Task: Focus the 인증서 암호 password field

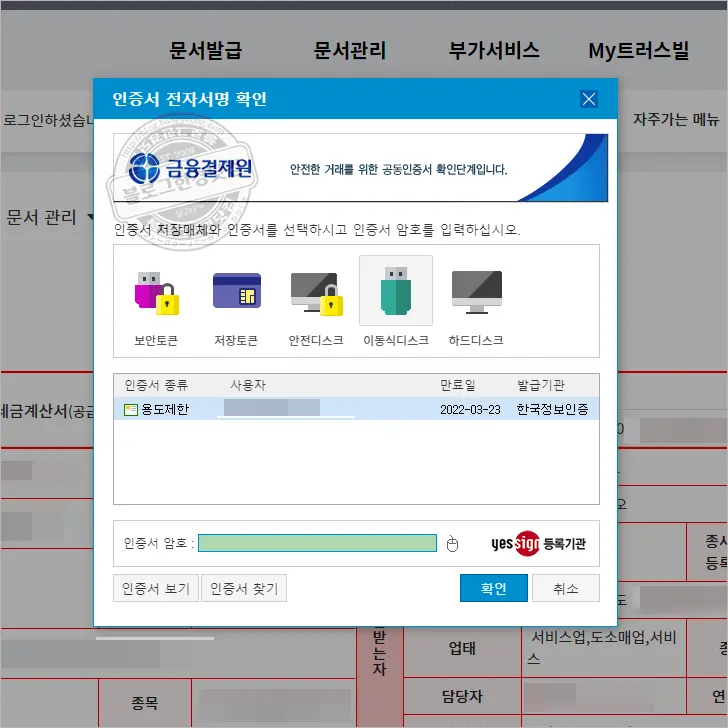Action: click(x=317, y=543)
